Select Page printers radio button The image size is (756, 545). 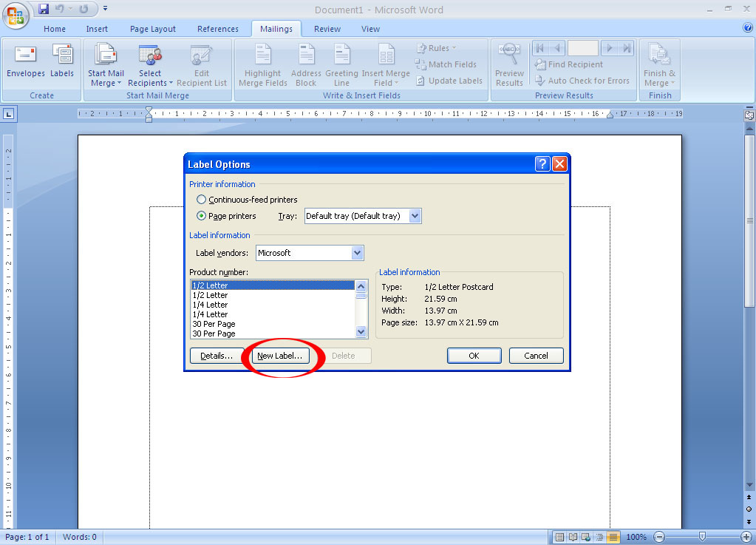point(202,216)
